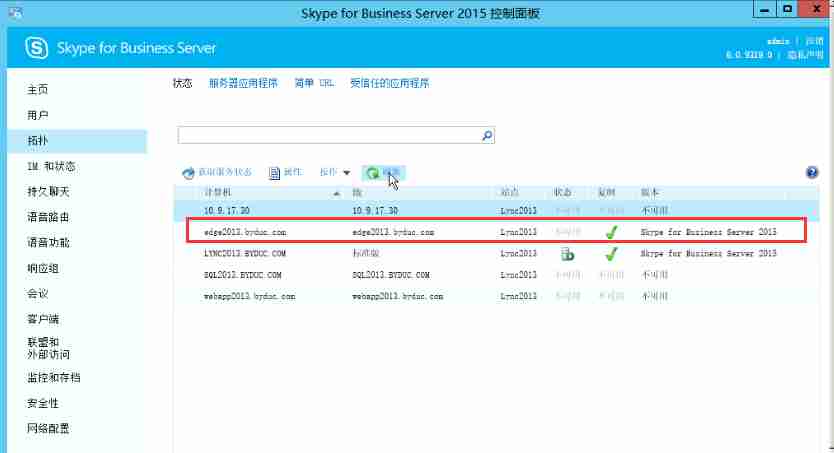Open 语音路由 in the left navigation
834x453 pixels.
[48, 217]
